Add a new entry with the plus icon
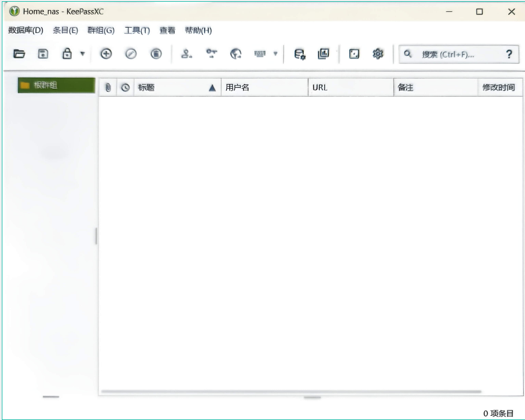Image resolution: width=525 pixels, height=420 pixels. [106, 54]
